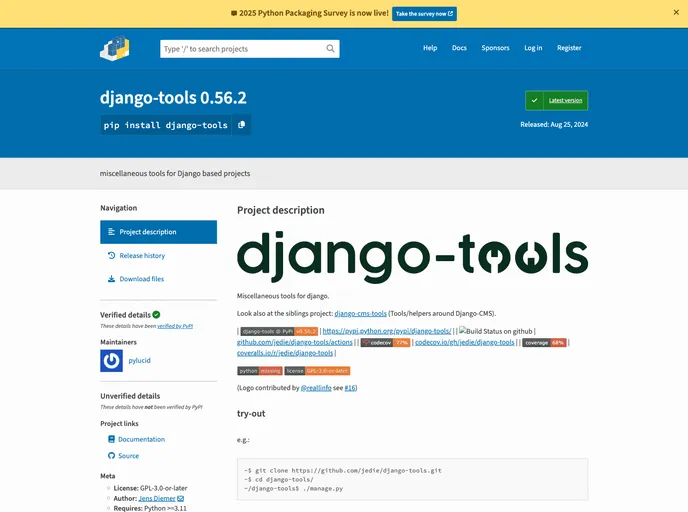
Task: Open the Docs page
Action: tap(459, 48)
